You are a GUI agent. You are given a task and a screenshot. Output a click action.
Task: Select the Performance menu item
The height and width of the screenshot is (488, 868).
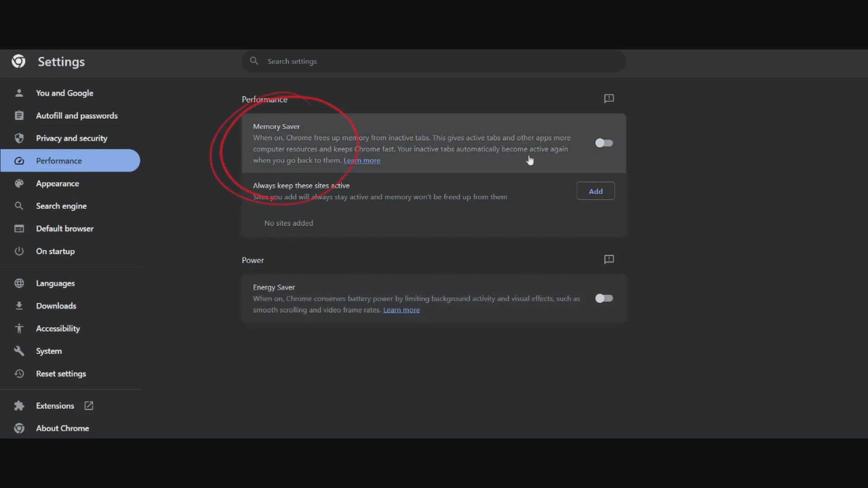(x=71, y=161)
